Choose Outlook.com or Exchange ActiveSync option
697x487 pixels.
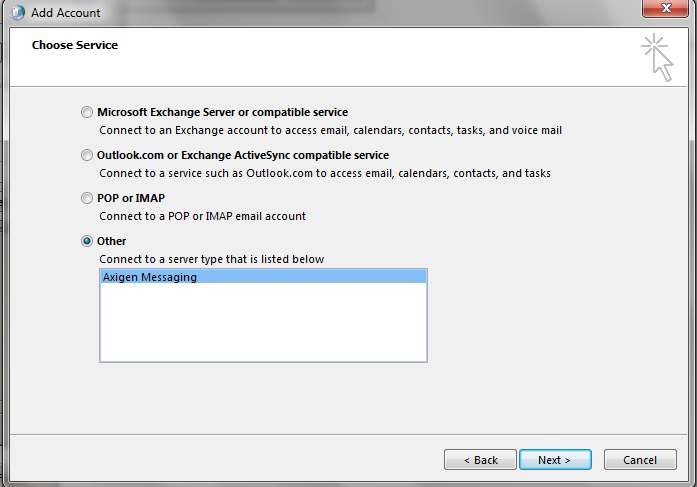click(87, 155)
